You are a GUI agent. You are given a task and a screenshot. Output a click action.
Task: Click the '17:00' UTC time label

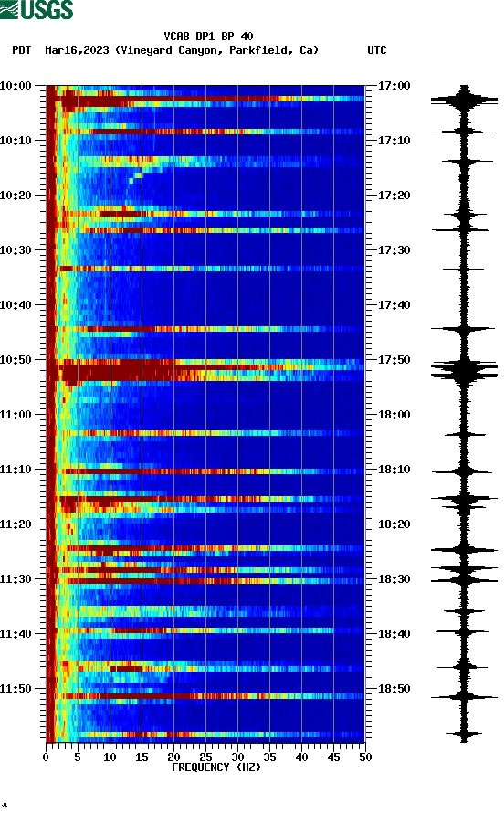394,85
